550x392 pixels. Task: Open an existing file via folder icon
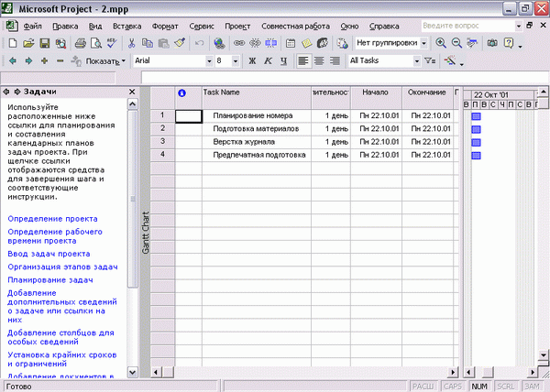pyautogui.click(x=28, y=43)
